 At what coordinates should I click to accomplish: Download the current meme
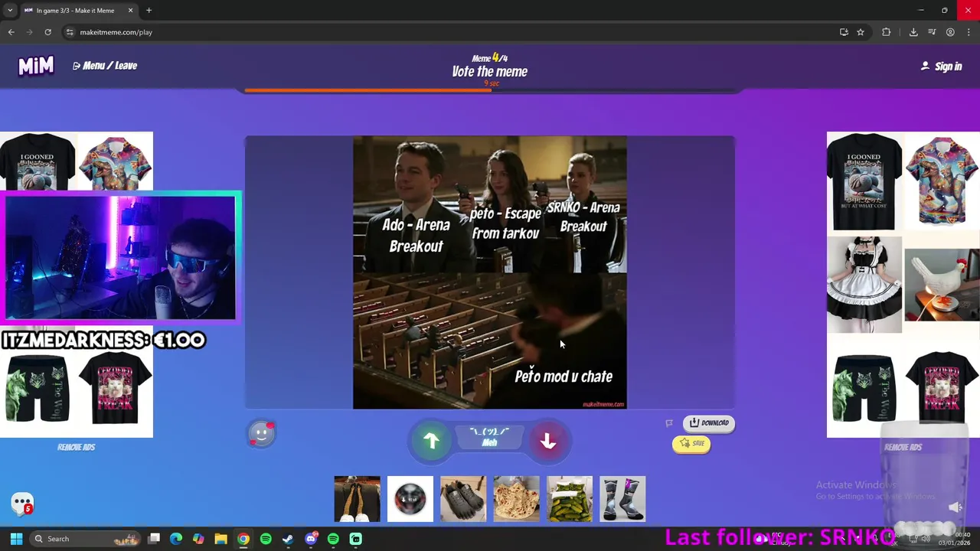[x=709, y=422]
